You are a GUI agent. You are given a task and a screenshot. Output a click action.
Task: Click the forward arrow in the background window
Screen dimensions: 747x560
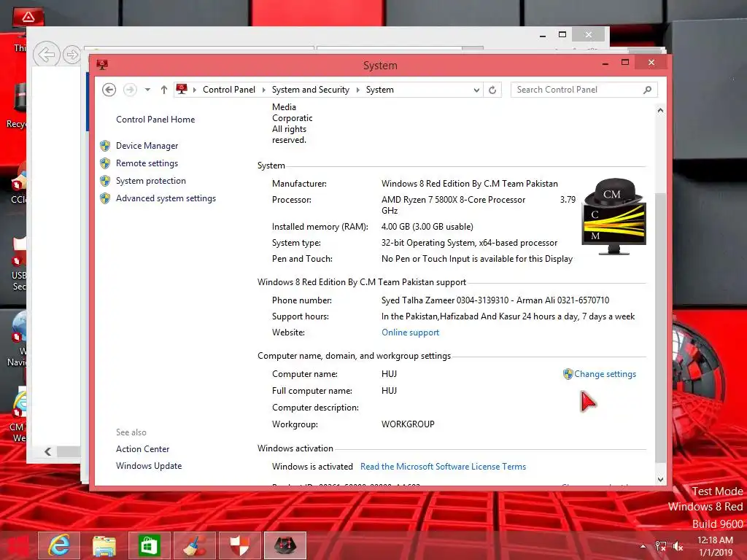coord(72,55)
